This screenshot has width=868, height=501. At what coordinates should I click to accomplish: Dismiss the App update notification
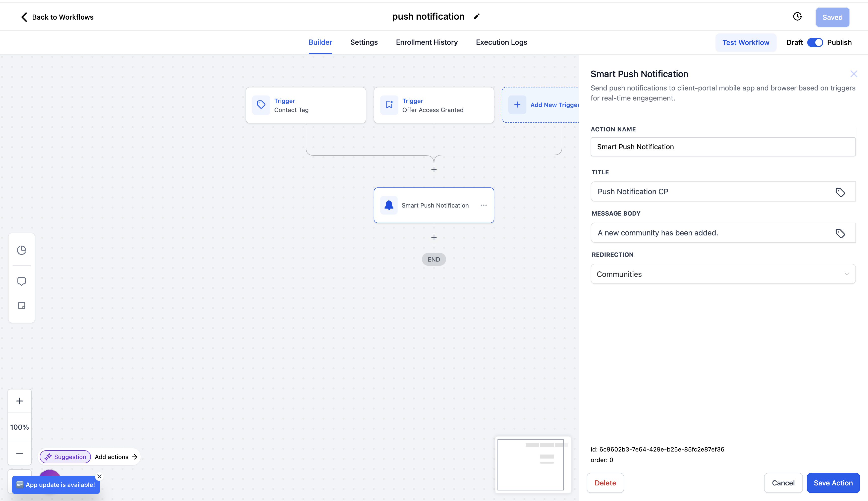coord(99,476)
